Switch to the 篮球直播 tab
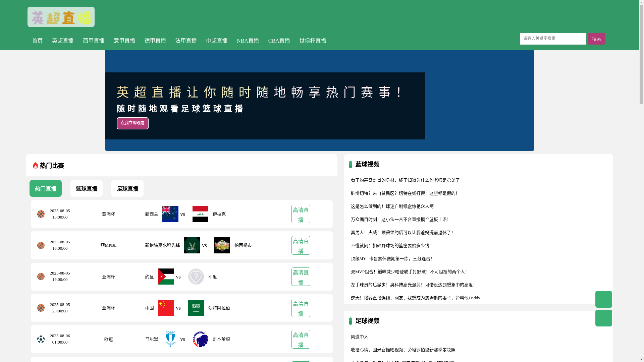Image resolution: width=644 pixels, height=362 pixels. [x=87, y=188]
